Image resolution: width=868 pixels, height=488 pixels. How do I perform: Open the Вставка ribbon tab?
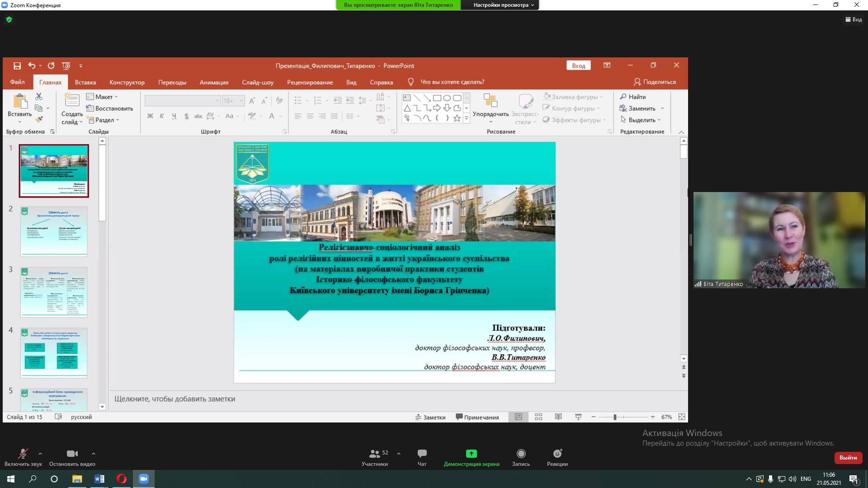pyautogui.click(x=85, y=82)
